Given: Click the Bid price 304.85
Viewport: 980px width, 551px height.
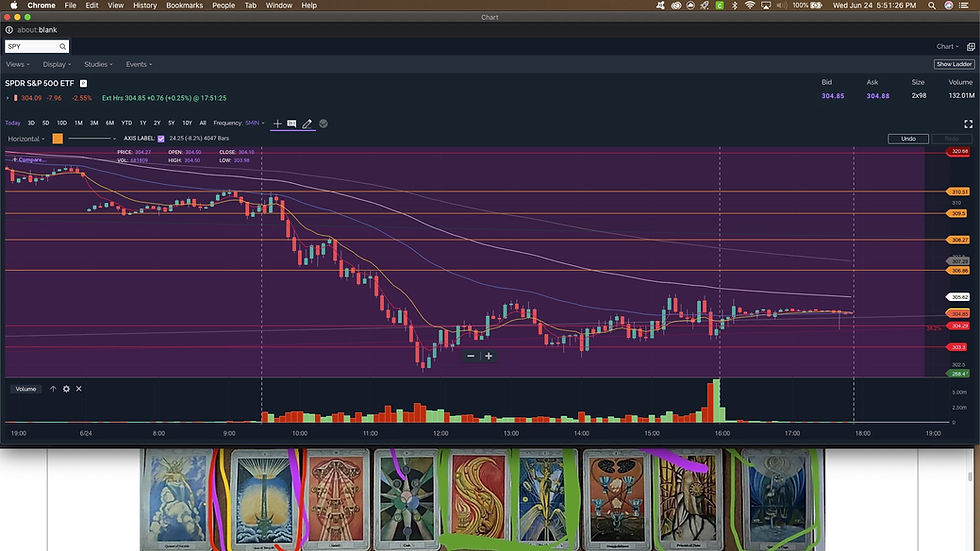Looking at the screenshot, I should click(x=832, y=96).
